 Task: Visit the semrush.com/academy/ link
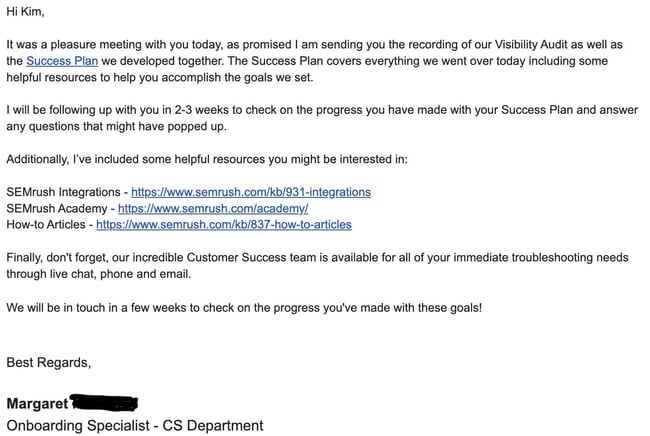(213, 208)
